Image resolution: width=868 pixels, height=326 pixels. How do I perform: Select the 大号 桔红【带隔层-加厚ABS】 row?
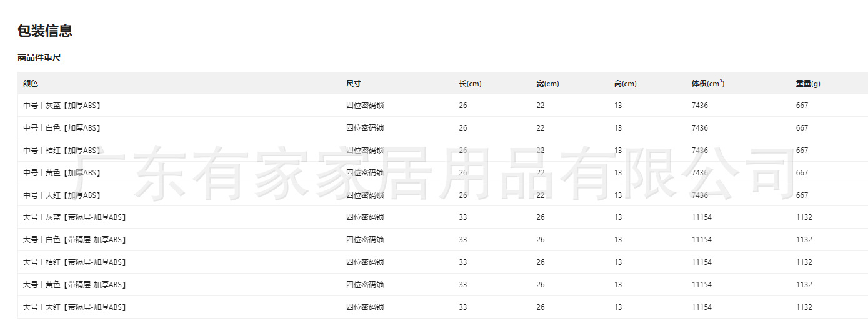[x=442, y=262]
